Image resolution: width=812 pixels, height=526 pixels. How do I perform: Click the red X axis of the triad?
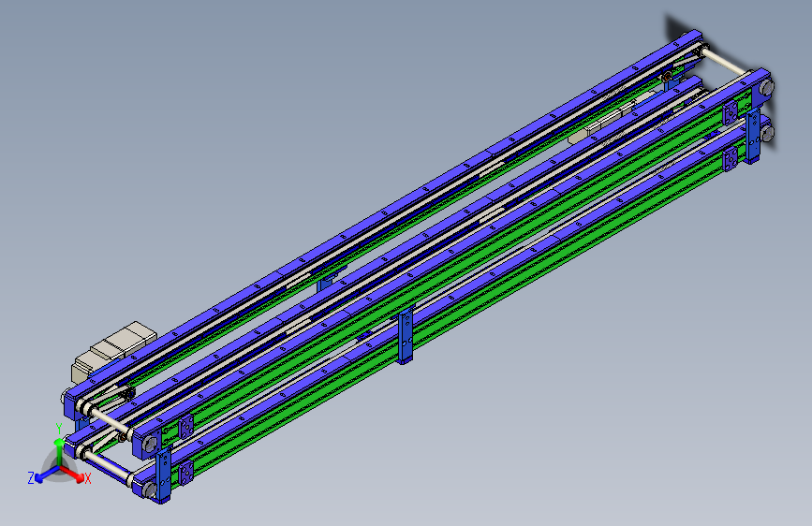pos(73,474)
